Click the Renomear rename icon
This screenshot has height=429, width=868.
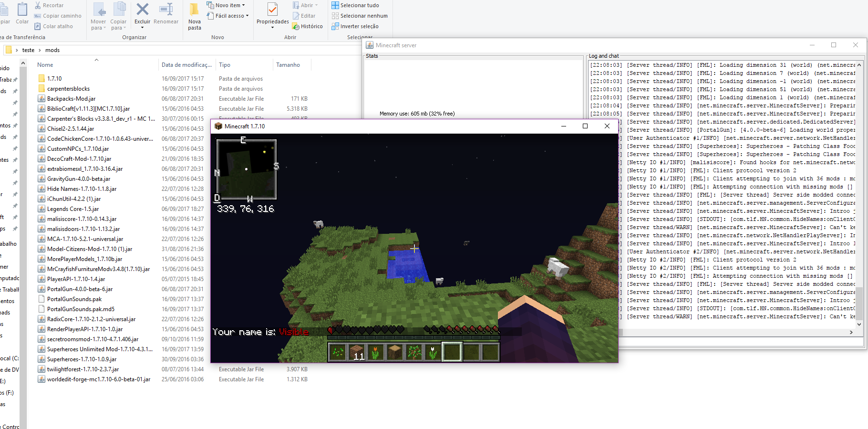click(166, 10)
